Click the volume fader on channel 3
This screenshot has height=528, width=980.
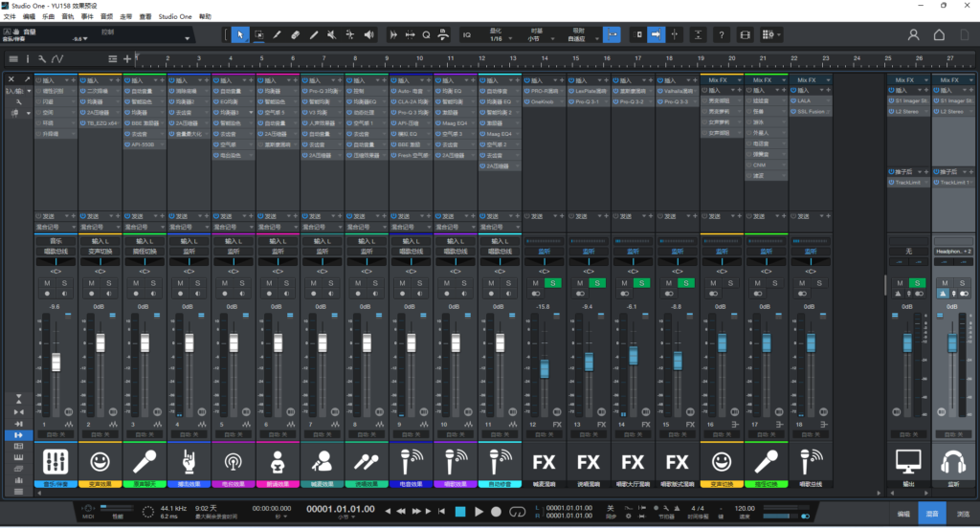pyautogui.click(x=145, y=342)
